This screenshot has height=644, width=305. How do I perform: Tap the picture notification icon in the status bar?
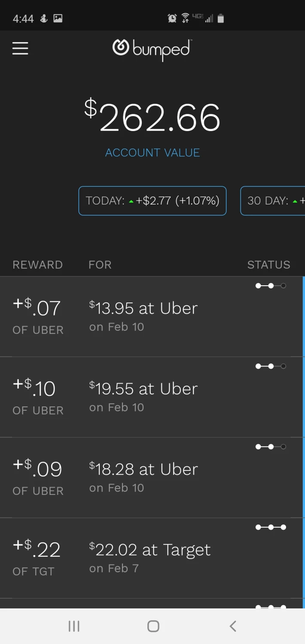(x=58, y=18)
